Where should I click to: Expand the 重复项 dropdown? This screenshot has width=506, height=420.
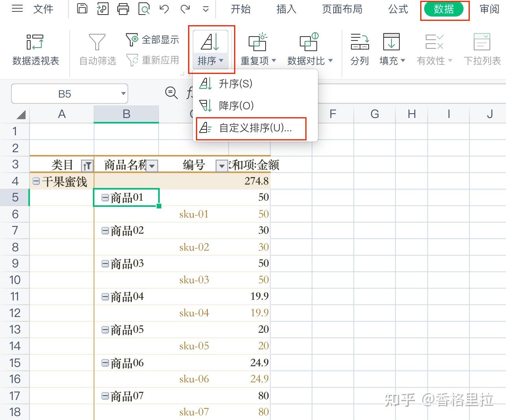coord(274,61)
